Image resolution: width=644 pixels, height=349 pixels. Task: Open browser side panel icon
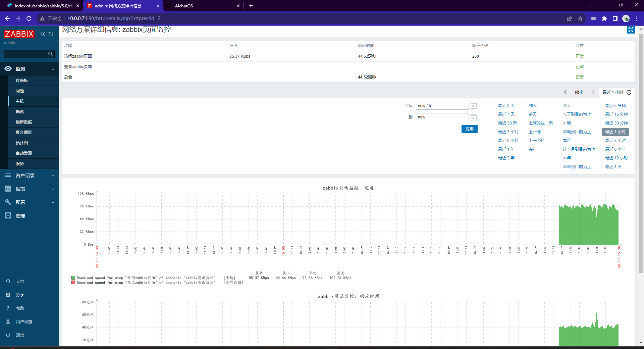click(x=615, y=18)
